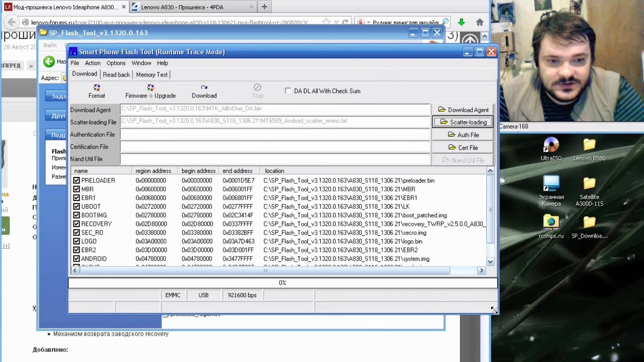
Task: Uncheck the EBR1 partition checkbox
Action: pos(76,198)
